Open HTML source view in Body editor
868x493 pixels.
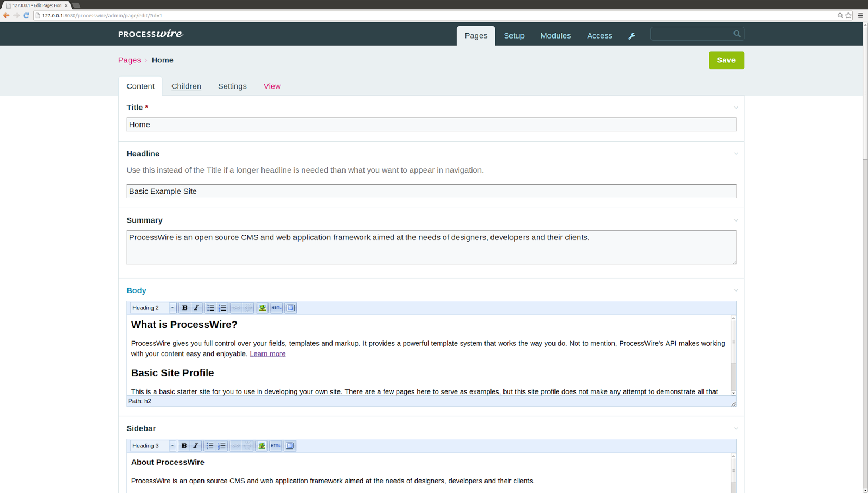pos(277,308)
